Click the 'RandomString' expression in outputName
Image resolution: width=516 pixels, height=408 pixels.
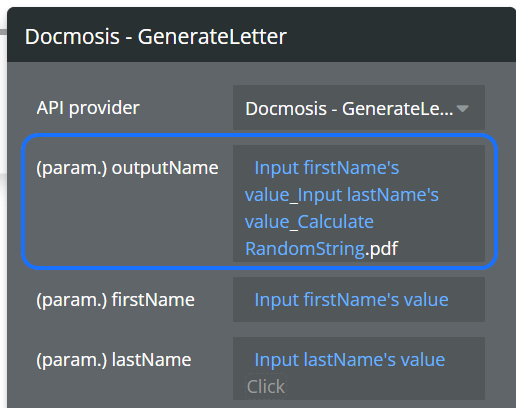coord(305,248)
